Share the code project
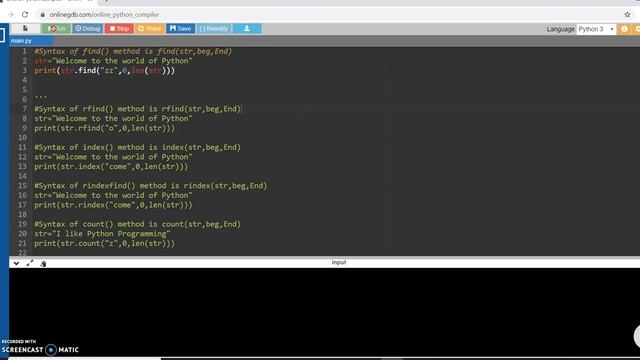640x360 pixels. 149,29
